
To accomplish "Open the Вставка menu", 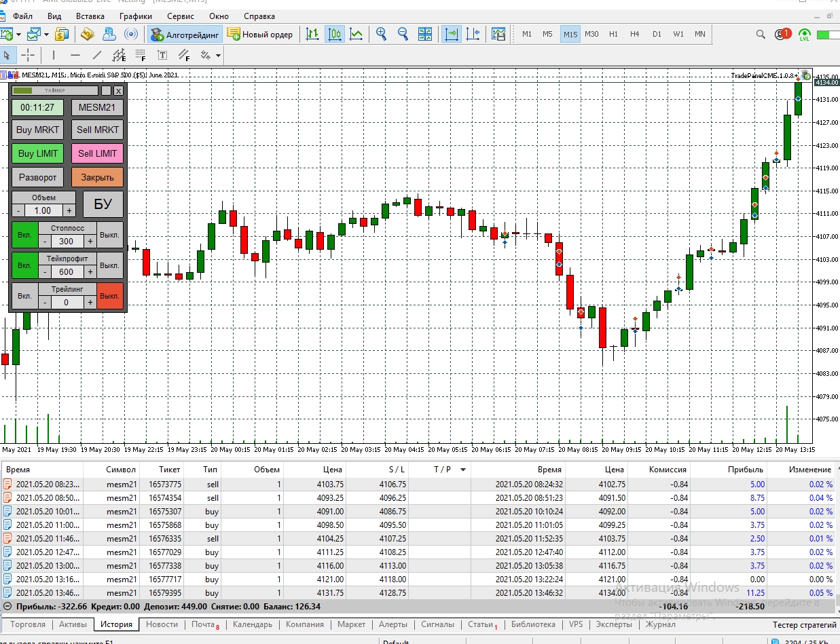I will [90, 16].
